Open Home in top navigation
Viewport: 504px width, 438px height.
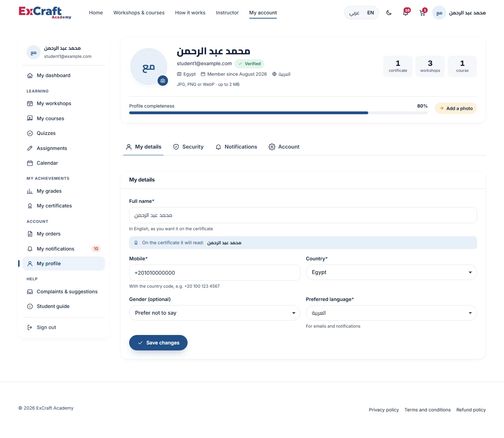click(96, 13)
